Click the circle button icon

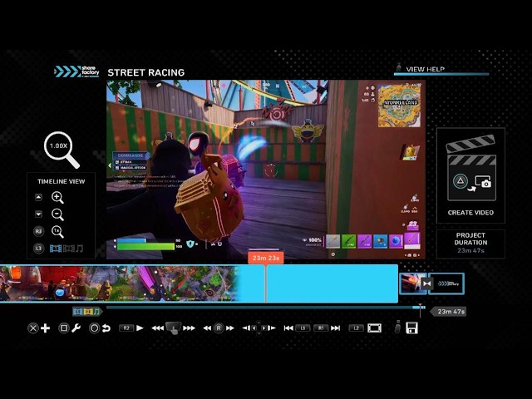point(94,328)
